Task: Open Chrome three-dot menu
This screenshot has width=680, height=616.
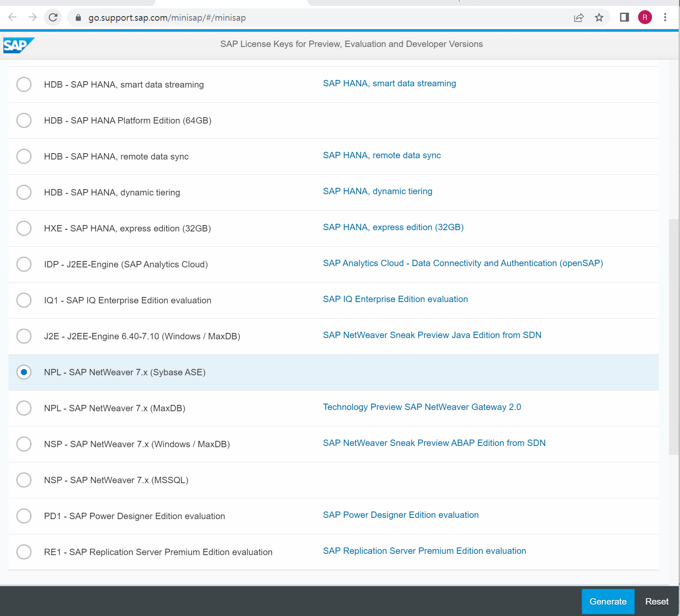Action: [665, 17]
